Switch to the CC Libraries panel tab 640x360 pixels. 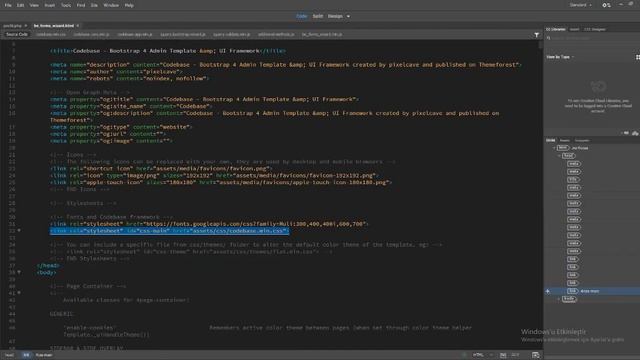(x=556, y=29)
